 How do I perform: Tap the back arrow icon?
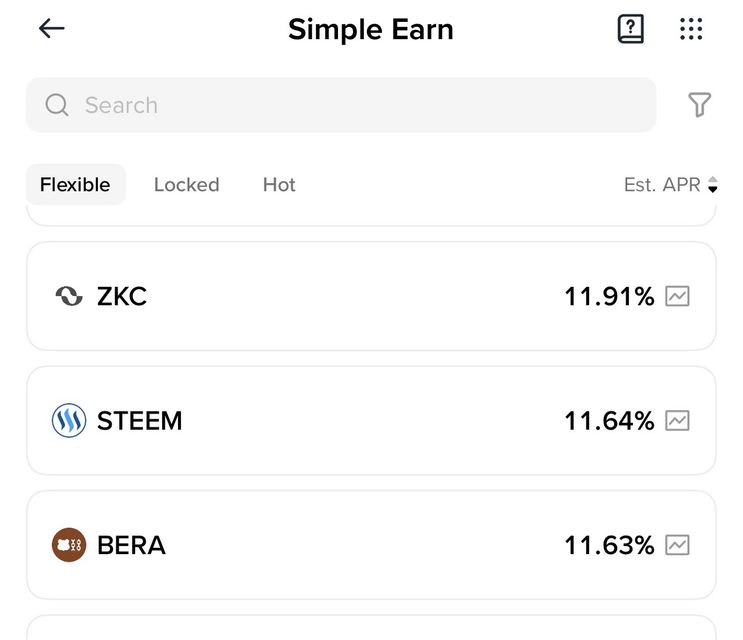[51, 29]
